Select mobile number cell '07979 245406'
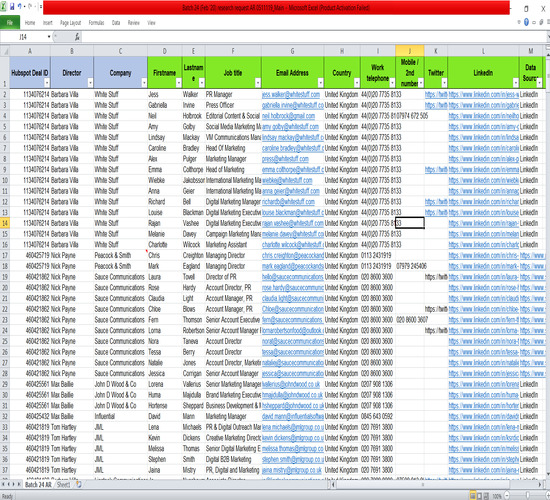550x500 pixels. click(410, 266)
